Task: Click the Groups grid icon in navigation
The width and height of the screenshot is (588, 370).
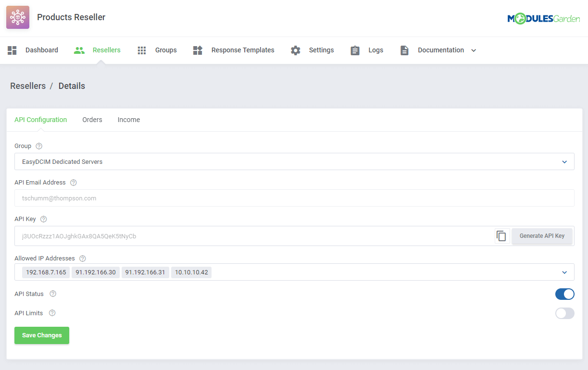Action: (x=141, y=50)
